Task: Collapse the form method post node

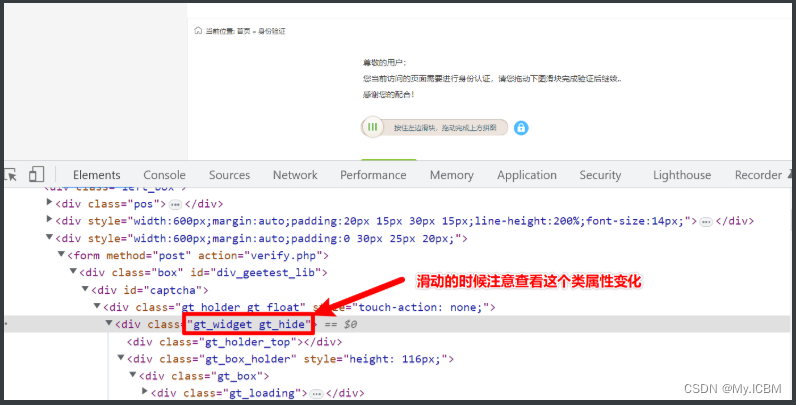Action: point(61,254)
